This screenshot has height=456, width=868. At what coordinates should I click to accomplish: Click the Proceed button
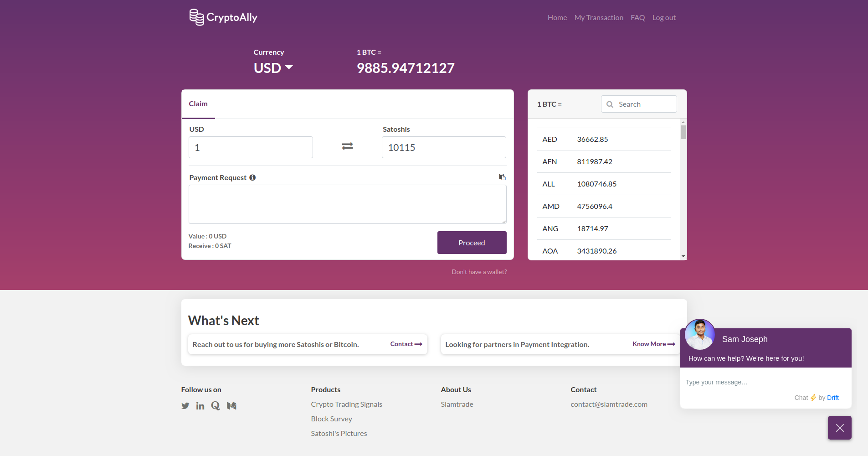click(472, 242)
